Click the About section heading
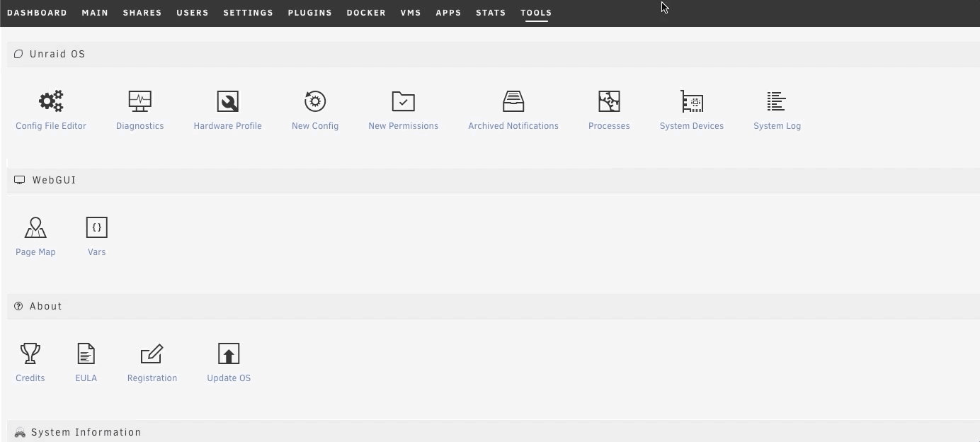This screenshot has width=980, height=442. click(x=46, y=306)
